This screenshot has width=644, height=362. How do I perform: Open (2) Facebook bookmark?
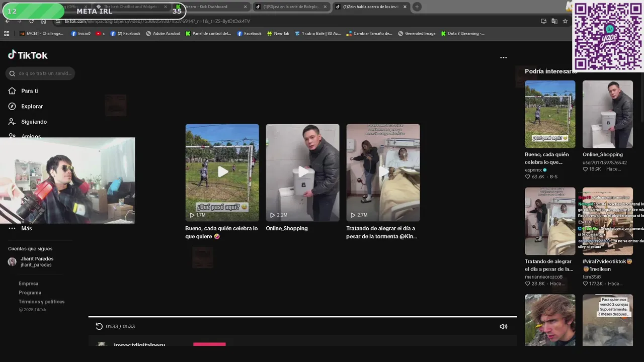point(125,34)
